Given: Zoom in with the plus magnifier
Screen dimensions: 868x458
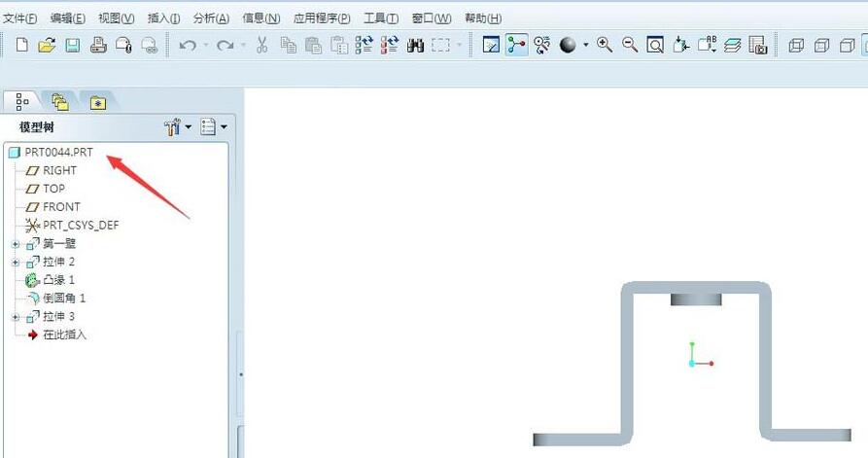Looking at the screenshot, I should tap(605, 45).
